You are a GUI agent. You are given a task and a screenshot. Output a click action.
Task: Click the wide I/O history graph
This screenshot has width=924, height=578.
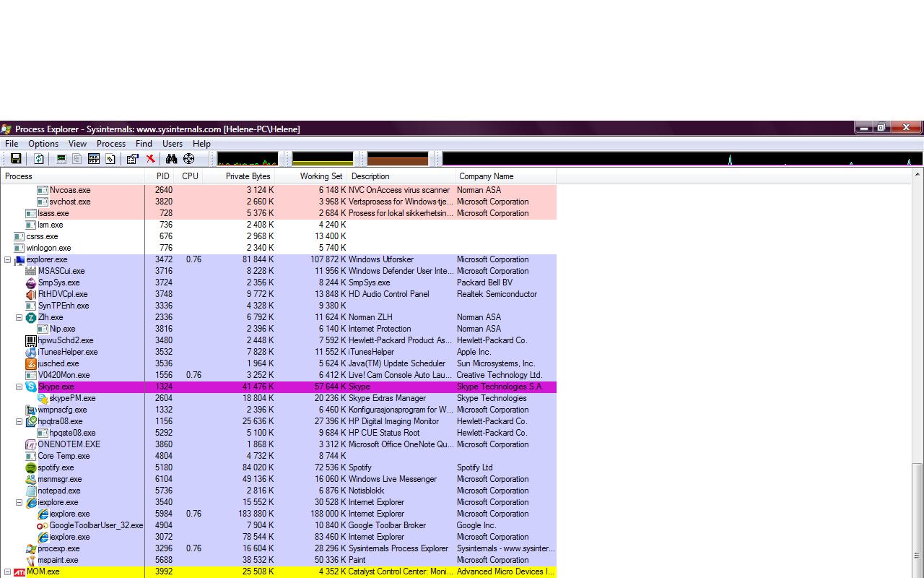pos(682,159)
